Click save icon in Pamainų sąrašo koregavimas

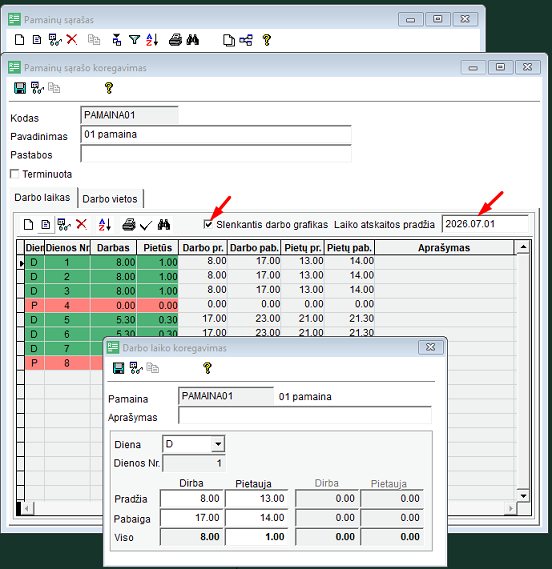pos(20,88)
